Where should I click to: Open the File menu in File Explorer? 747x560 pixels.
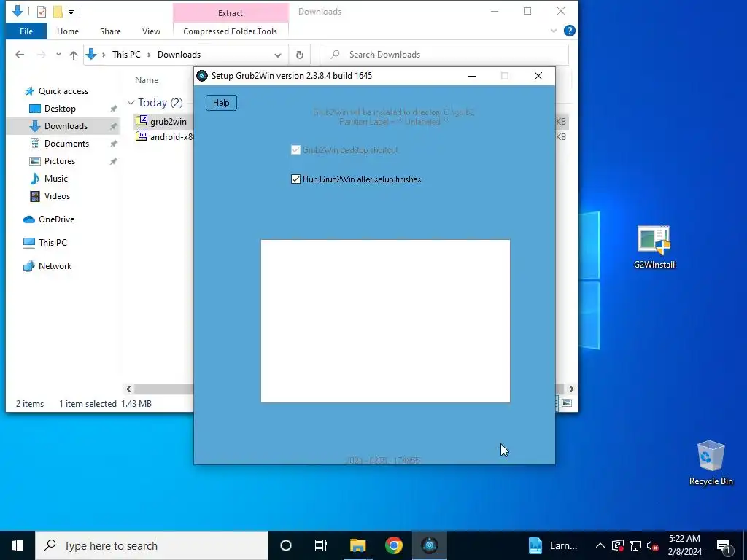click(26, 31)
